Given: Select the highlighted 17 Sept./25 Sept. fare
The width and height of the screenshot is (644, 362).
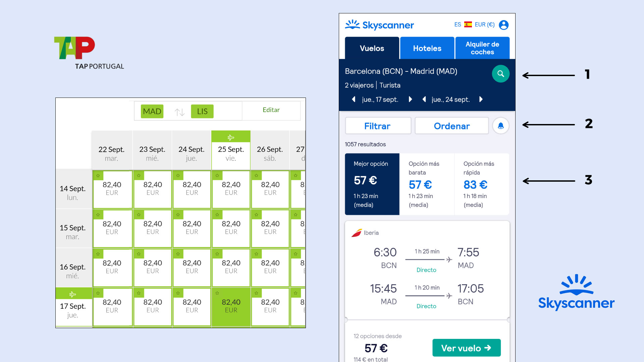Looking at the screenshot, I should (231, 306).
